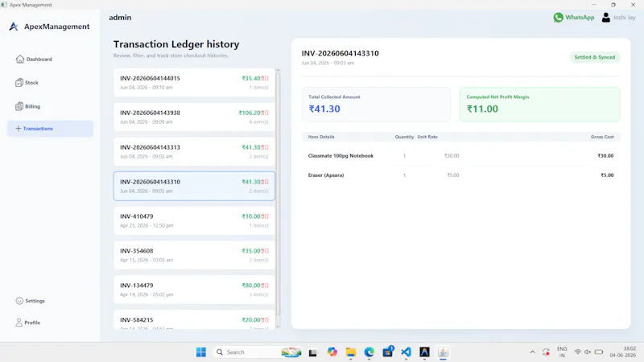The width and height of the screenshot is (644, 362).
Task: Click the Settled & Synced status badge
Action: (594, 57)
